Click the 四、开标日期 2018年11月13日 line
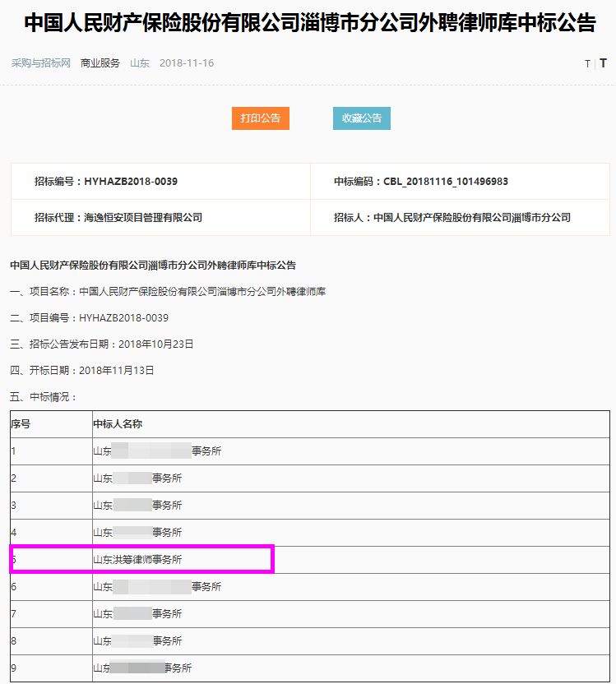The height and width of the screenshot is (684, 616). click(82, 371)
